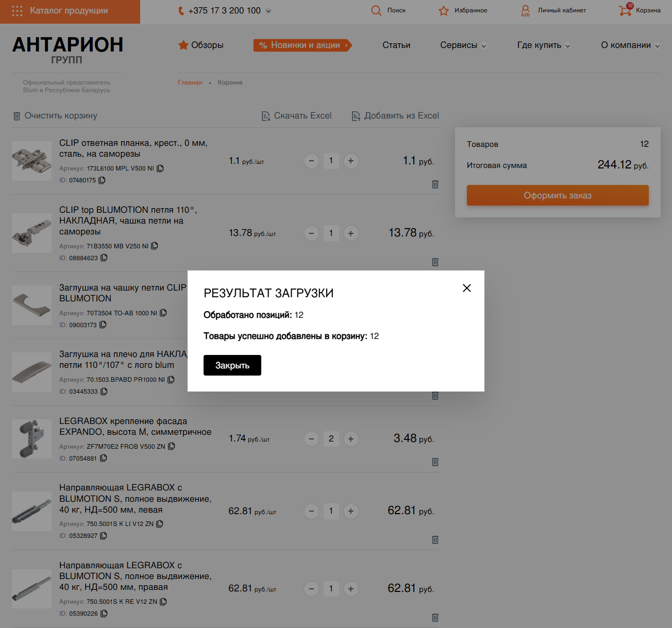The height and width of the screenshot is (628, 672).
Task: Click quantity field of CLIP ответная планка
Action: [331, 161]
